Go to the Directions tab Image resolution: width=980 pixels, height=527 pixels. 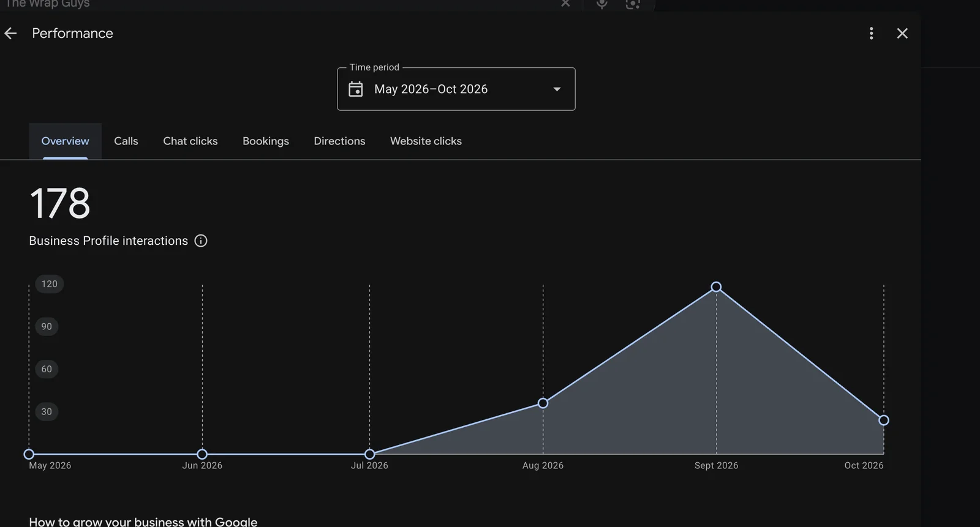[339, 141]
